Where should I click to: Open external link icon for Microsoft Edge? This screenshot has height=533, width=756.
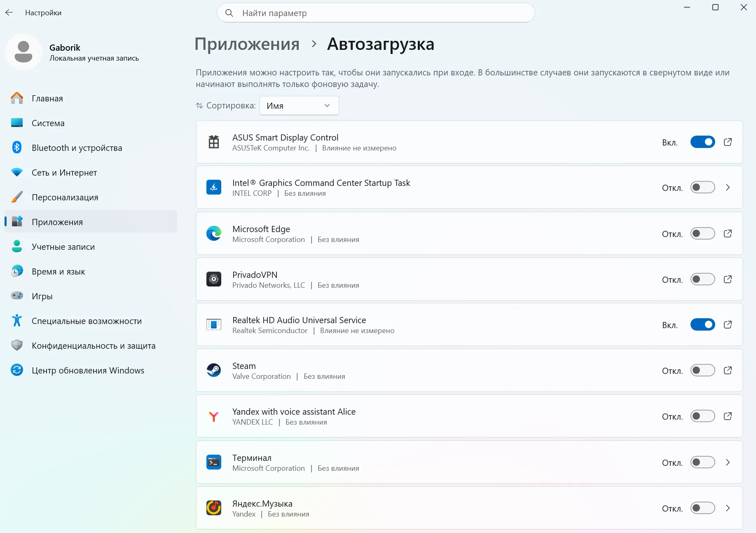coord(728,234)
